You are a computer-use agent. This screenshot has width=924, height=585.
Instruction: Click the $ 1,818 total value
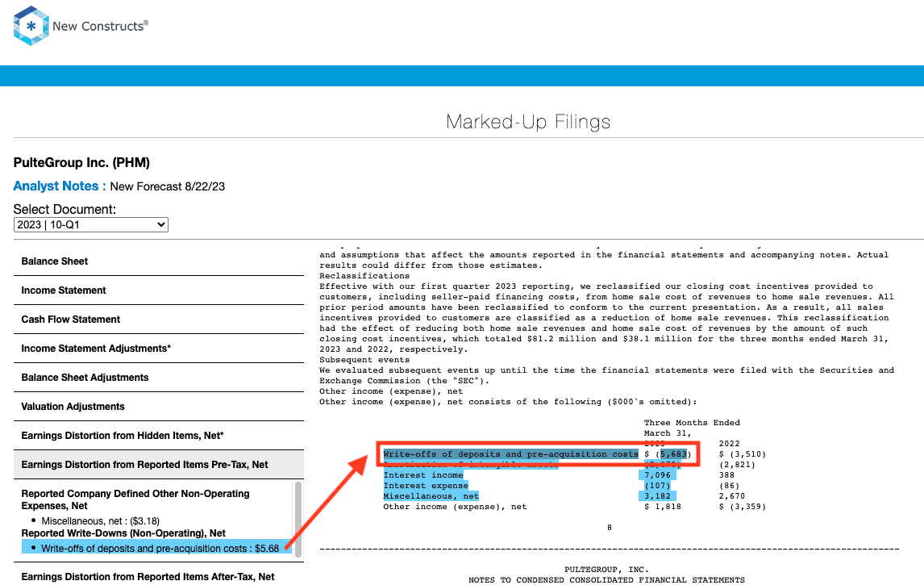662,508
